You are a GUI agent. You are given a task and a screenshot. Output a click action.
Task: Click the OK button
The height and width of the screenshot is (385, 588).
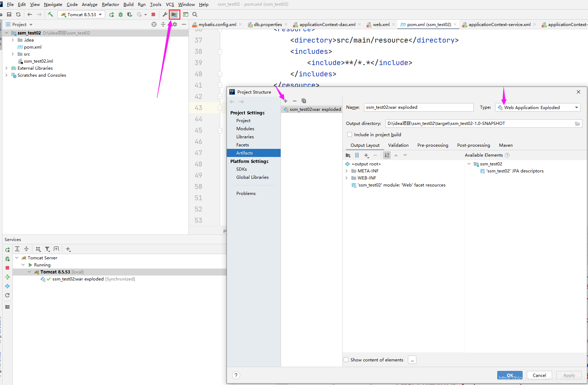click(x=510, y=375)
